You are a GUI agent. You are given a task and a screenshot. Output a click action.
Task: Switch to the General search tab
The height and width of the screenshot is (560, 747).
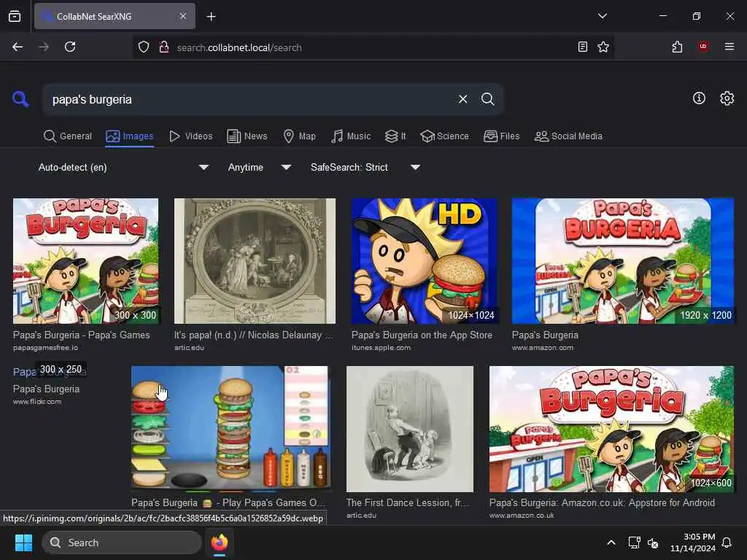[67, 136]
